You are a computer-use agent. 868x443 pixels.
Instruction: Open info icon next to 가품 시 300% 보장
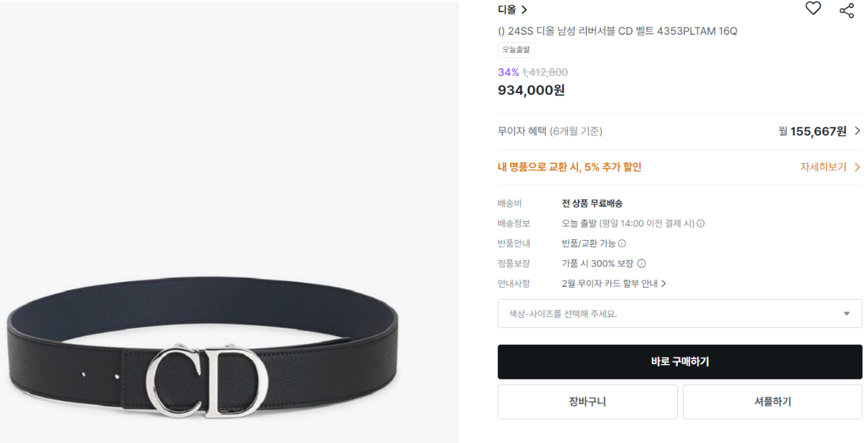pos(641,264)
